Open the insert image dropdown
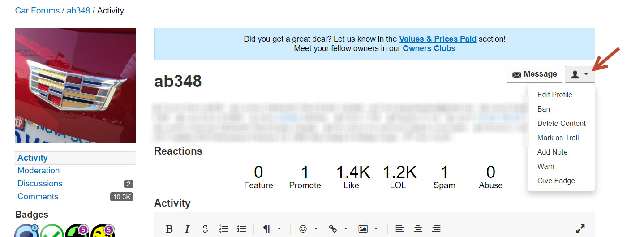 (369, 229)
